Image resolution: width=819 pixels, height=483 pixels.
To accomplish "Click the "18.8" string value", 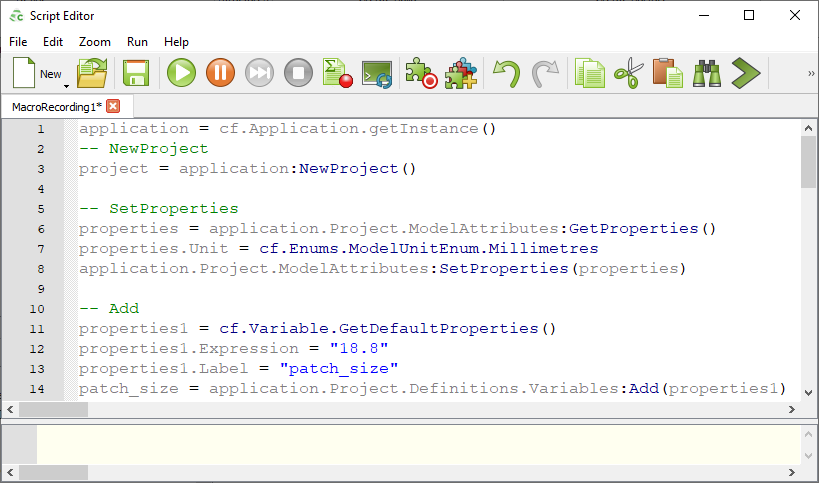I will (359, 348).
